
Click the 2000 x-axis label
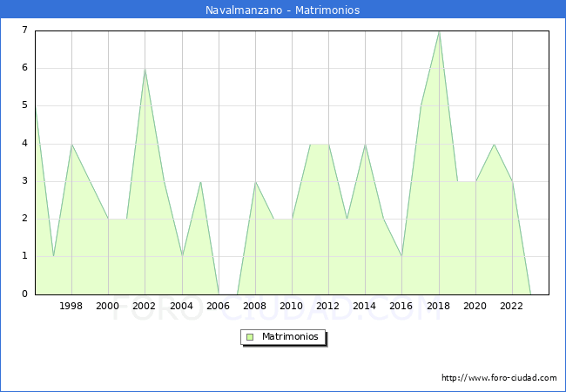tap(108, 306)
